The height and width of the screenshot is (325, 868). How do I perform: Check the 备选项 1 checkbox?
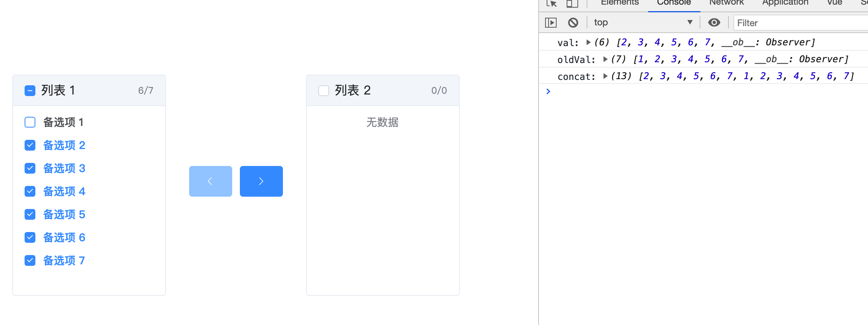tap(30, 122)
